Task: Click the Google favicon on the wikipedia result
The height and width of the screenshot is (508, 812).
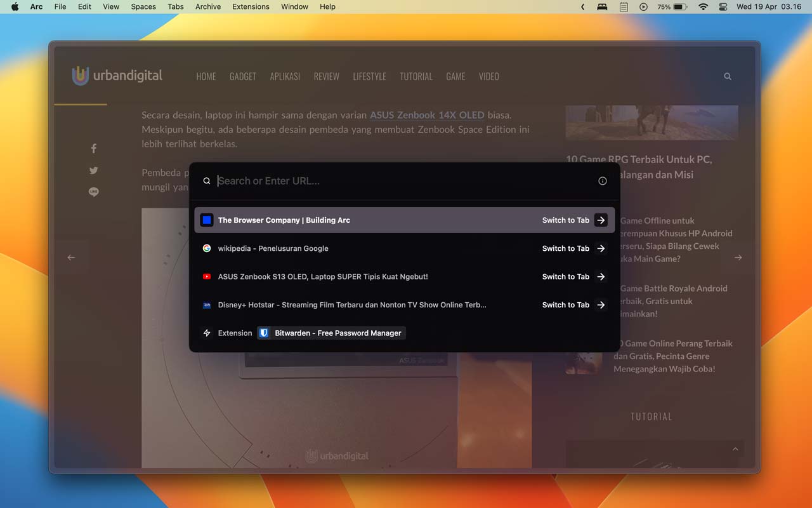Action: tap(206, 248)
